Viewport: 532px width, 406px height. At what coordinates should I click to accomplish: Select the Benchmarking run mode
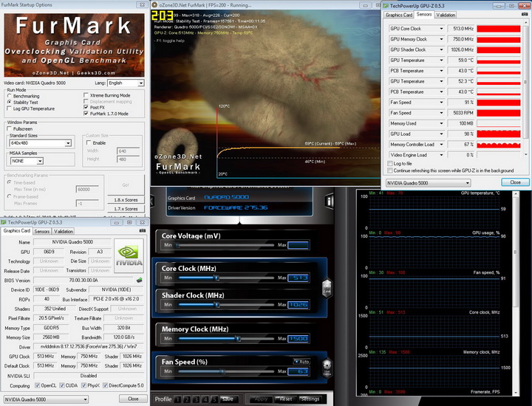click(10, 96)
